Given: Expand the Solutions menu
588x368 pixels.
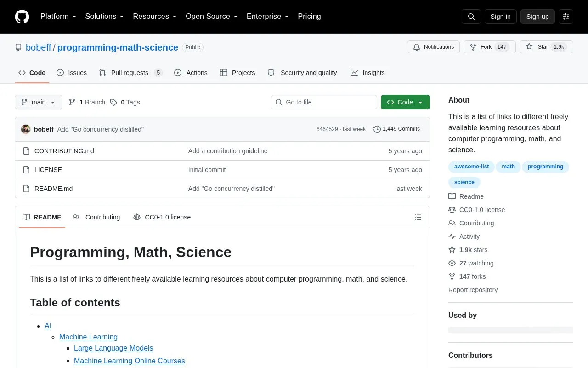Looking at the screenshot, I should click(104, 17).
